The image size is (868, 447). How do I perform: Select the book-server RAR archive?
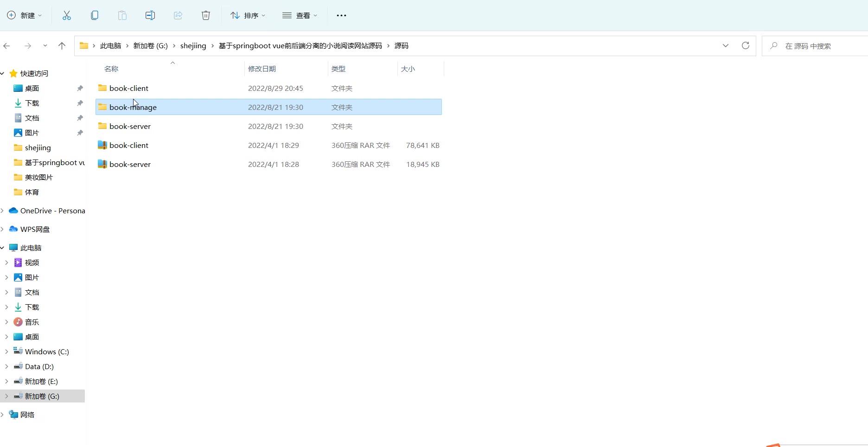tap(268, 164)
